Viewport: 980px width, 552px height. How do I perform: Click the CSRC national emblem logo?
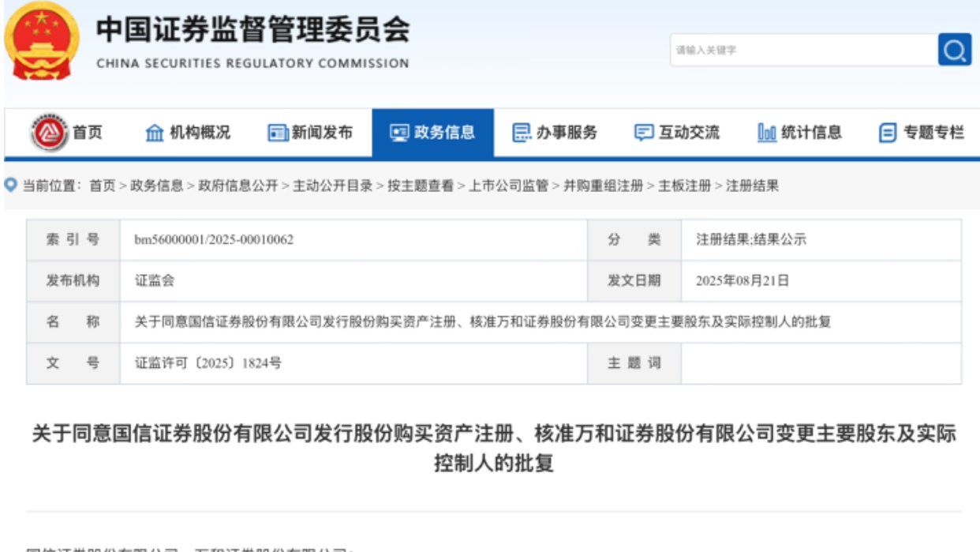(x=42, y=41)
